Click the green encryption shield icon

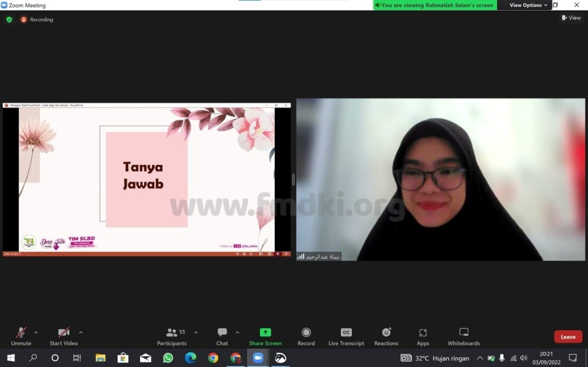point(9,20)
